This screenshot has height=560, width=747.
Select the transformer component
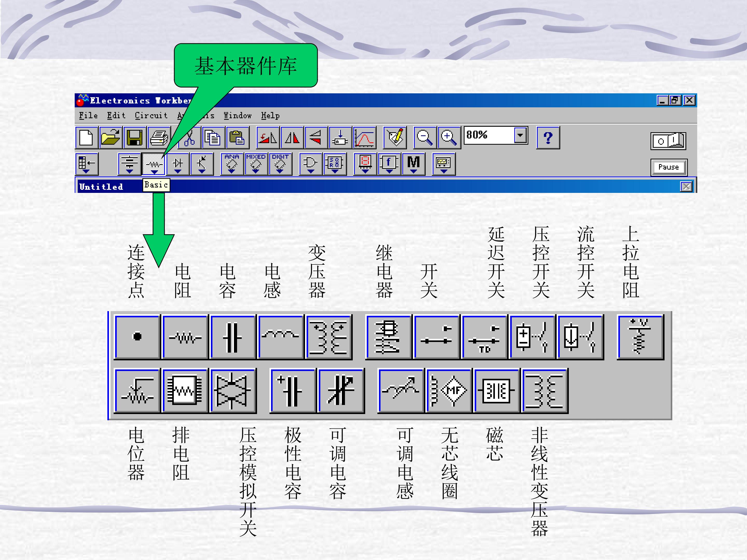click(x=329, y=337)
